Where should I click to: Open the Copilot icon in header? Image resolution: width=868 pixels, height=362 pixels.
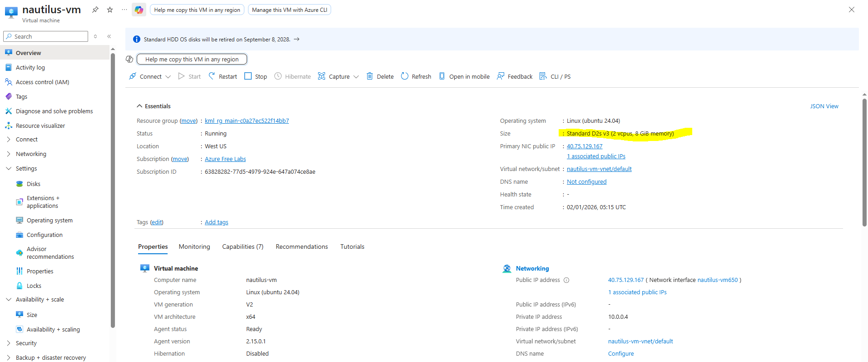click(139, 10)
